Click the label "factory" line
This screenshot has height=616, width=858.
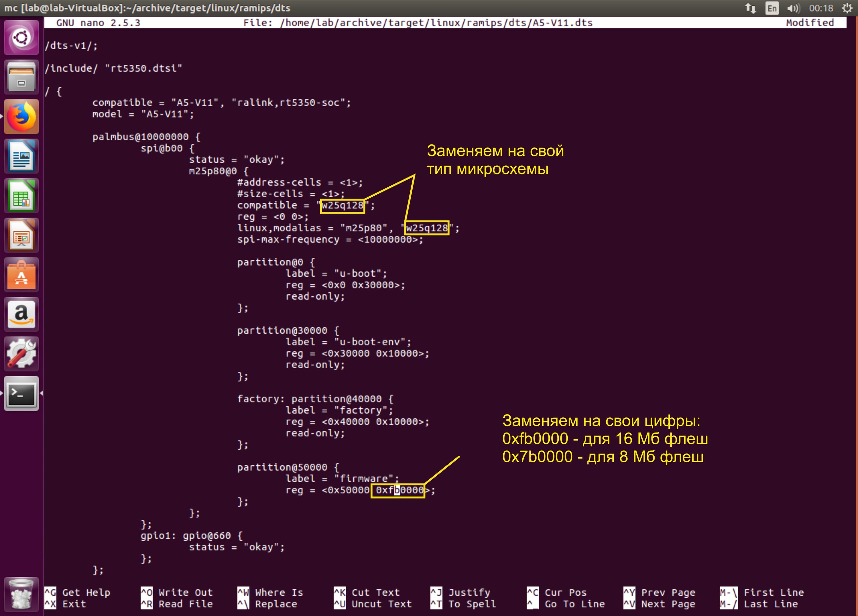click(x=339, y=410)
